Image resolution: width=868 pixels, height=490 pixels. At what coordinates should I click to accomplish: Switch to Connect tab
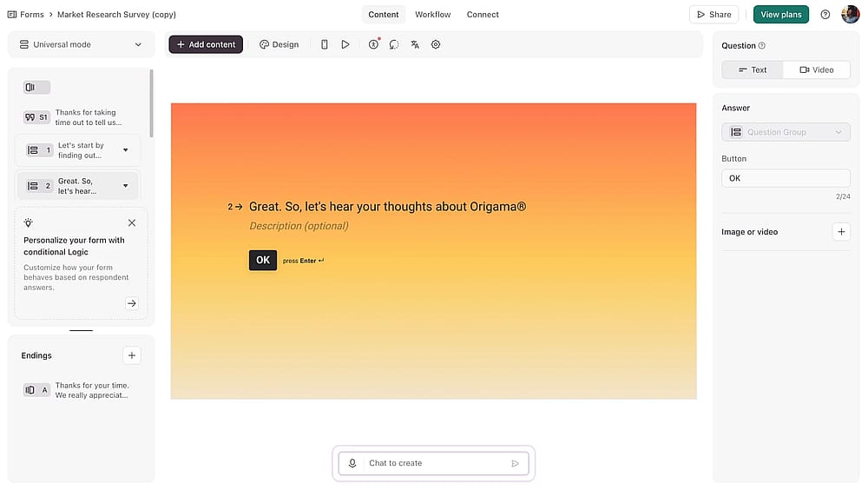point(483,15)
